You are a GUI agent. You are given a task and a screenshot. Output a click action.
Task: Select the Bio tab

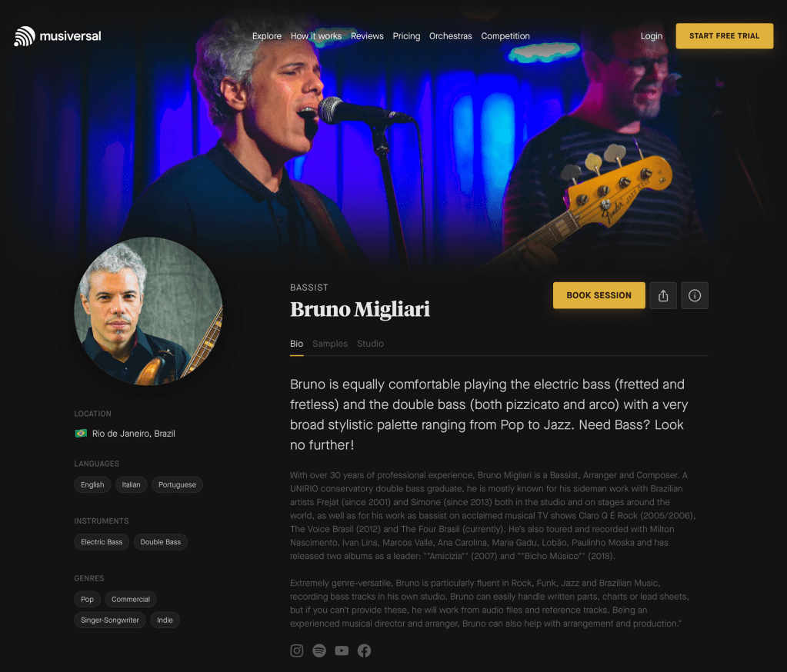click(297, 344)
